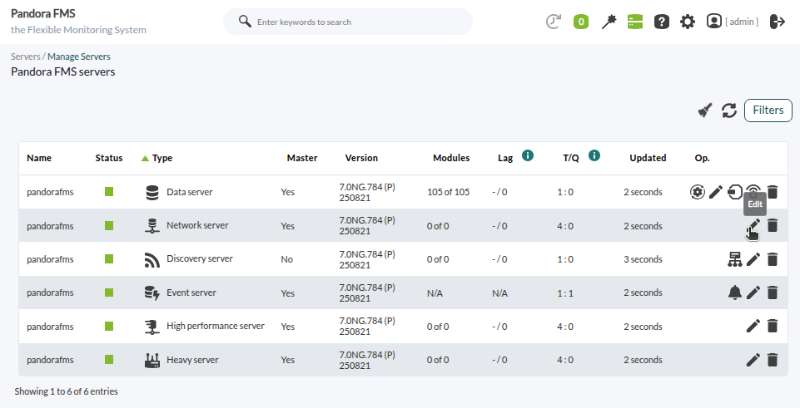
Task: Open the setup wizard wand icon
Action: 609,21
